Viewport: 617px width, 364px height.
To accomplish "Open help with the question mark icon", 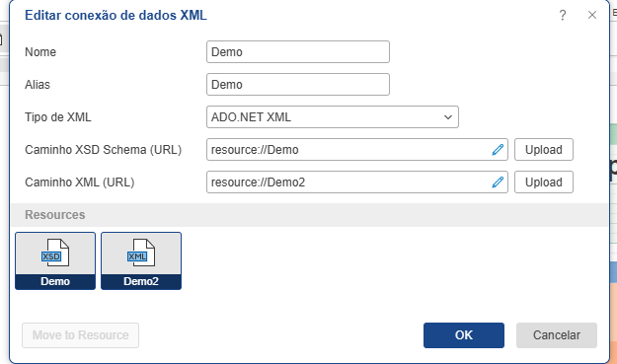I will (x=563, y=16).
